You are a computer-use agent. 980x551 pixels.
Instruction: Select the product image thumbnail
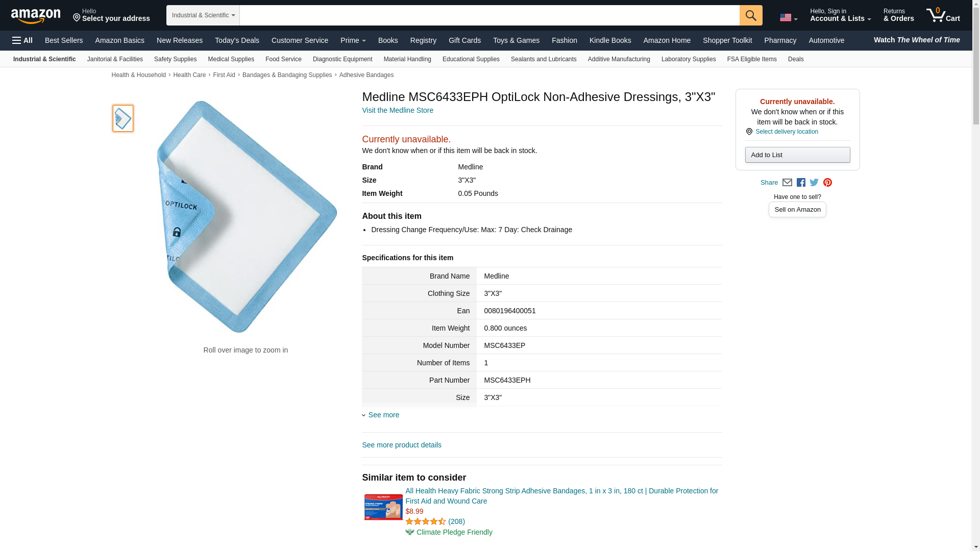pyautogui.click(x=123, y=118)
